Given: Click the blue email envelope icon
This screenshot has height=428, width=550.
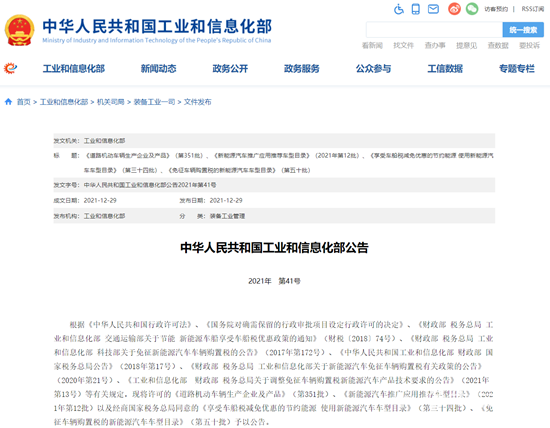Looking at the screenshot, I should point(433,9).
